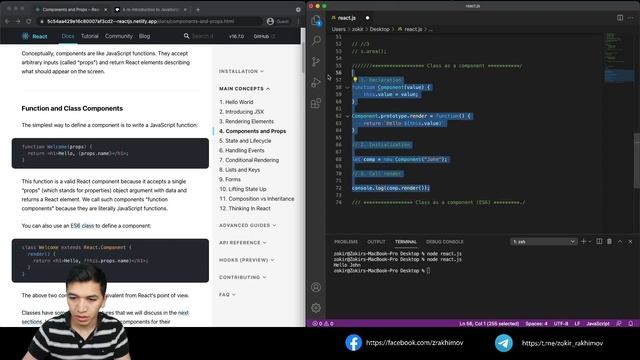Open the terminal shell selector dropdown
Image resolution: width=640 pixels, height=360 pixels.
point(543,242)
